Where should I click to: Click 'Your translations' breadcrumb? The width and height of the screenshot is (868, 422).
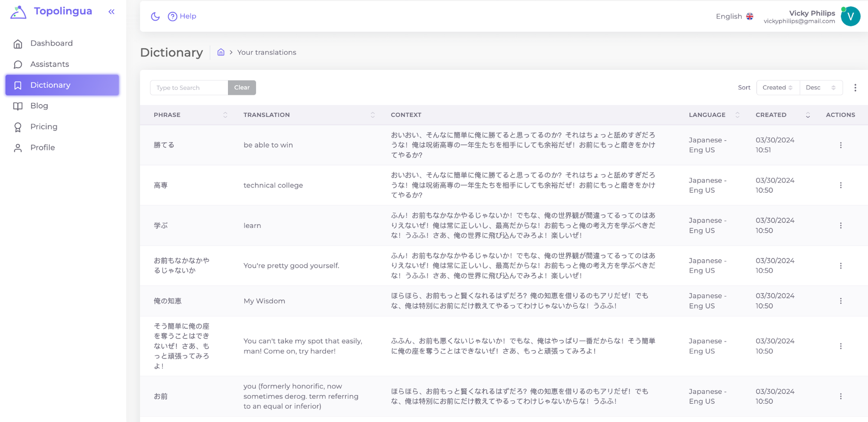click(x=266, y=53)
